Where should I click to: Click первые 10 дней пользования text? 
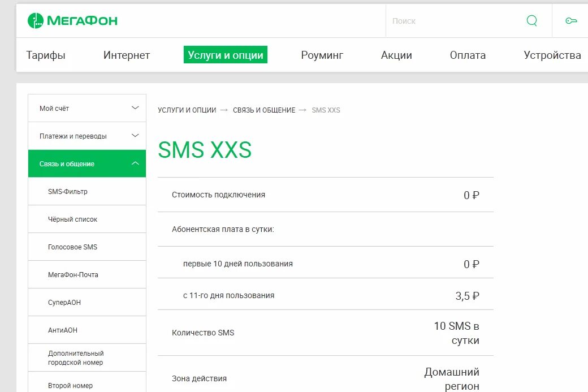238,264
